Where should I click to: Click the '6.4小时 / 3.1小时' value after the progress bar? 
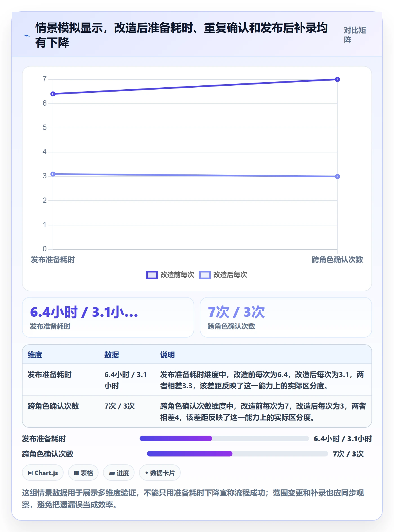(343, 439)
